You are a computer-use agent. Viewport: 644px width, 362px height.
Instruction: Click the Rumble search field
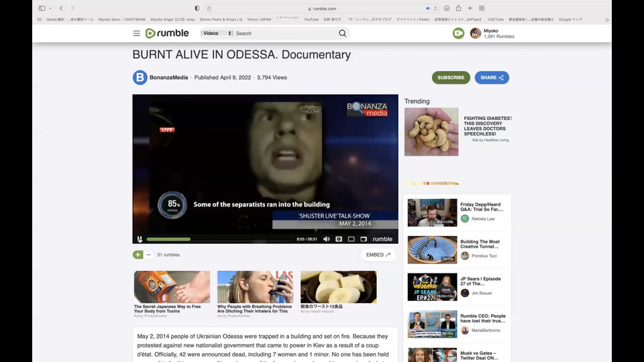(286, 34)
